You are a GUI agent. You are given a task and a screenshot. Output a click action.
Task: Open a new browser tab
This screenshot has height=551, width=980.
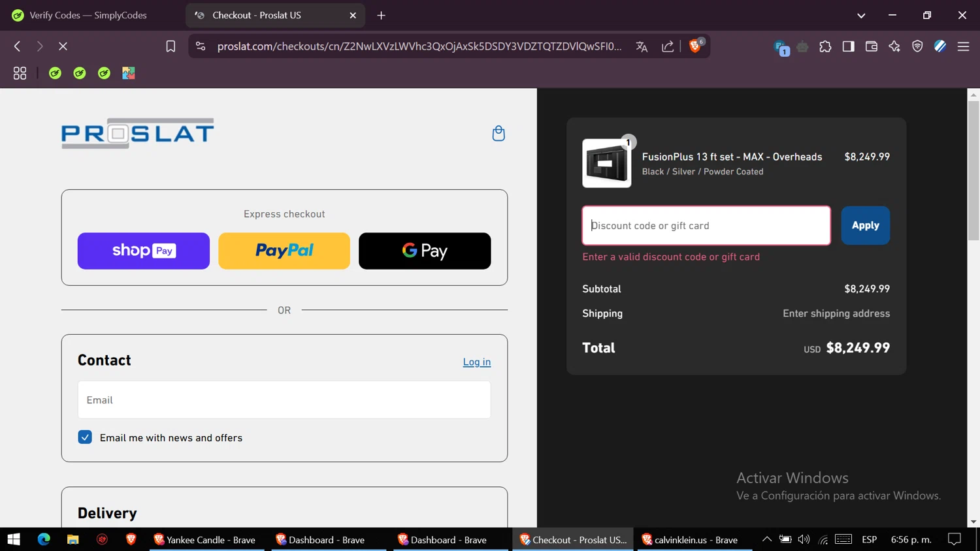(382, 15)
